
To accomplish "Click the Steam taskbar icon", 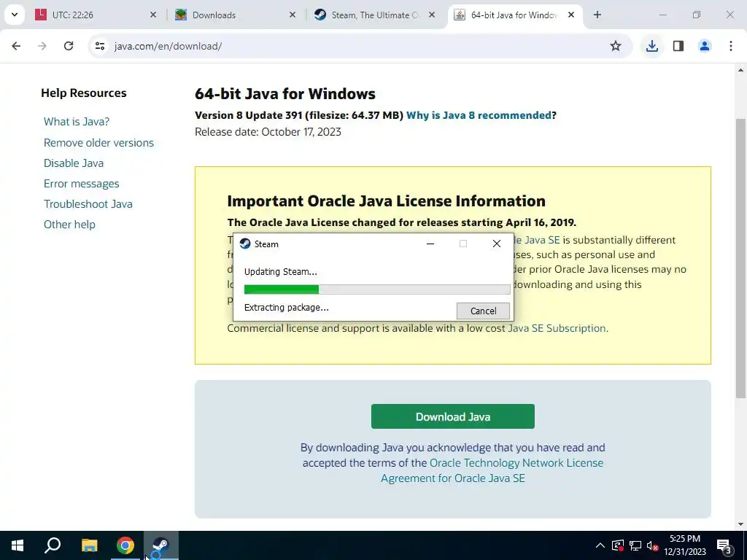I will (161, 545).
